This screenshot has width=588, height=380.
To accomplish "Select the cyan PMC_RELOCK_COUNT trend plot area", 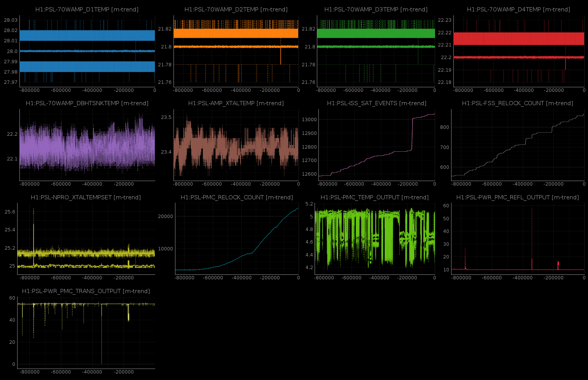I will (237, 239).
